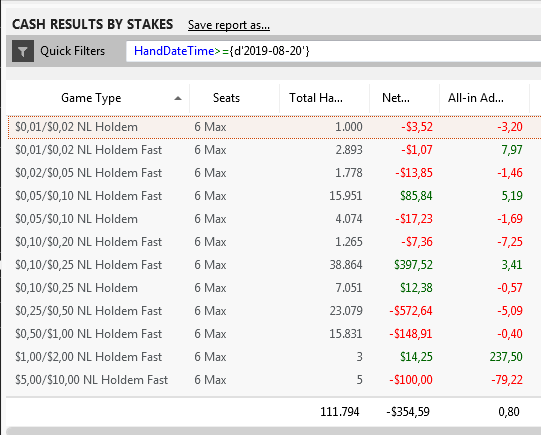This screenshot has width=541, height=435.
Task: Sort by the Game Type column header
Action: [98, 98]
